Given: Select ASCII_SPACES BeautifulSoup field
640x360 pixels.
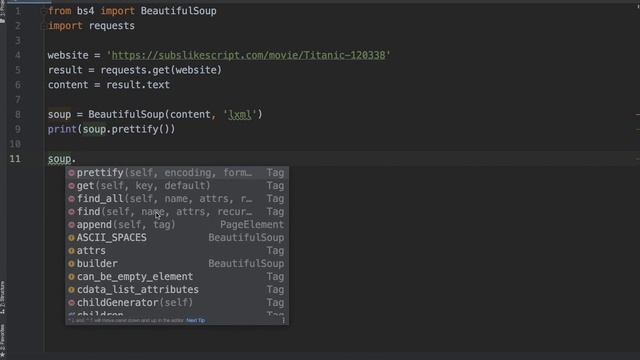Looking at the screenshot, I should coord(177,238).
